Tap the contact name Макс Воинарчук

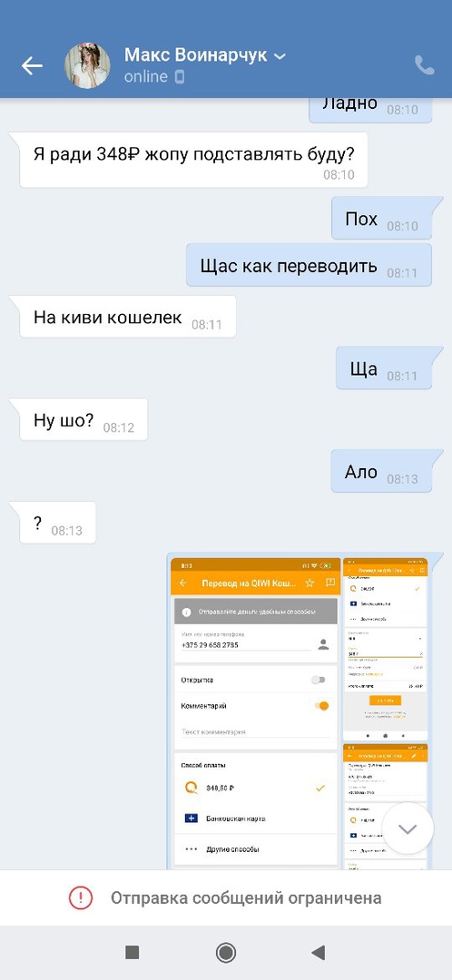tap(196, 55)
